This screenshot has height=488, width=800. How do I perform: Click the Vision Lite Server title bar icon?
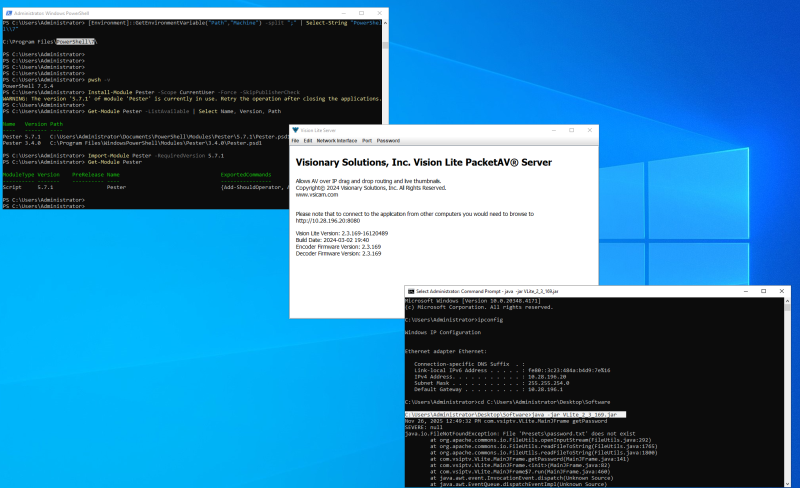coord(296,130)
